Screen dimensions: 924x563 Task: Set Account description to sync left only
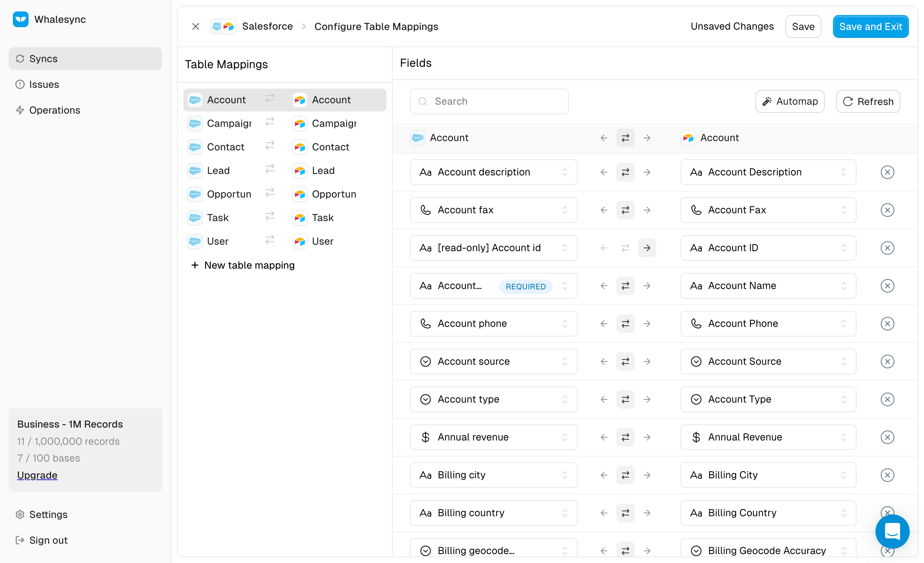point(604,172)
